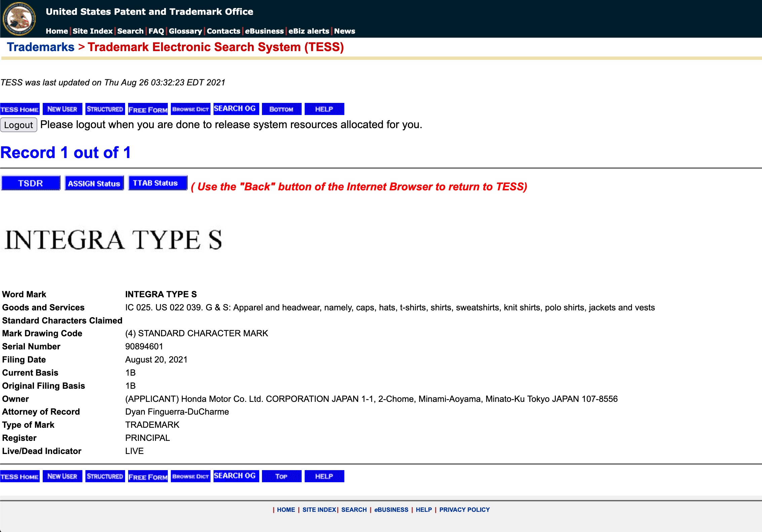Open FAQ in the top navigation

156,31
